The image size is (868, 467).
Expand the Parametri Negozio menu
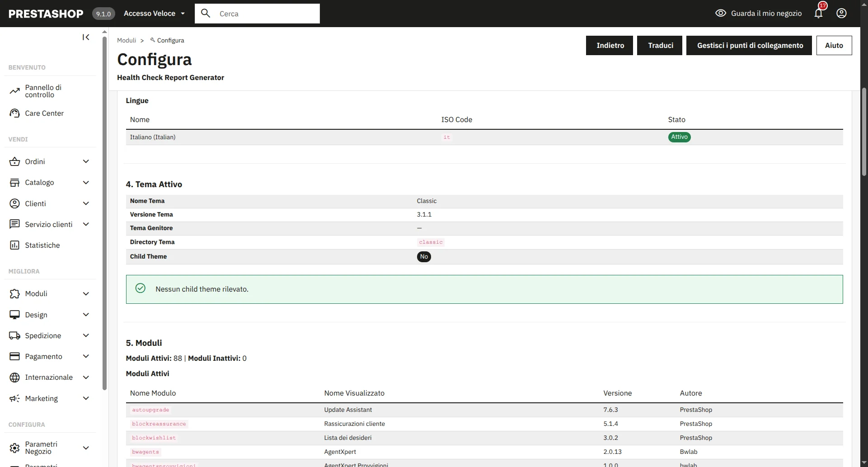tap(86, 448)
